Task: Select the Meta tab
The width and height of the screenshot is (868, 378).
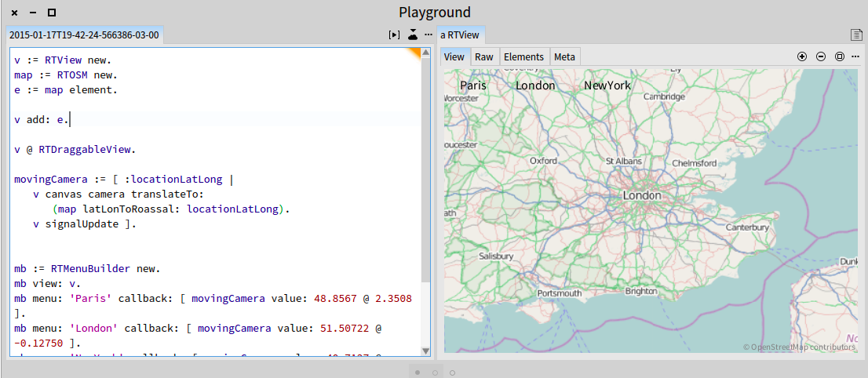Action: pos(564,56)
